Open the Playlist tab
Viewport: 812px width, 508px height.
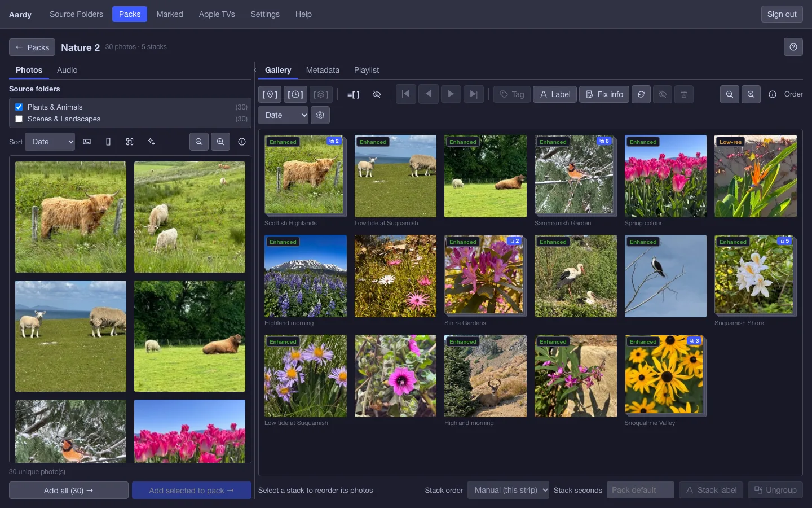click(x=367, y=70)
